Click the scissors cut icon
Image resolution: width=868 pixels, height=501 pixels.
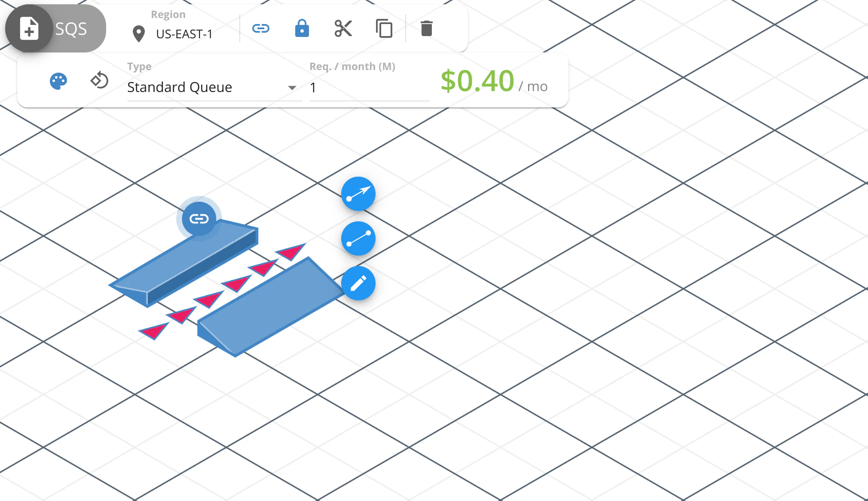coord(343,28)
